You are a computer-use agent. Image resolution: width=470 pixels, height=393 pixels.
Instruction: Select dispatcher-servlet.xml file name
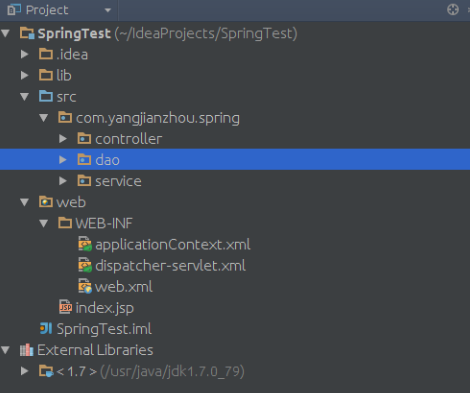(x=170, y=266)
